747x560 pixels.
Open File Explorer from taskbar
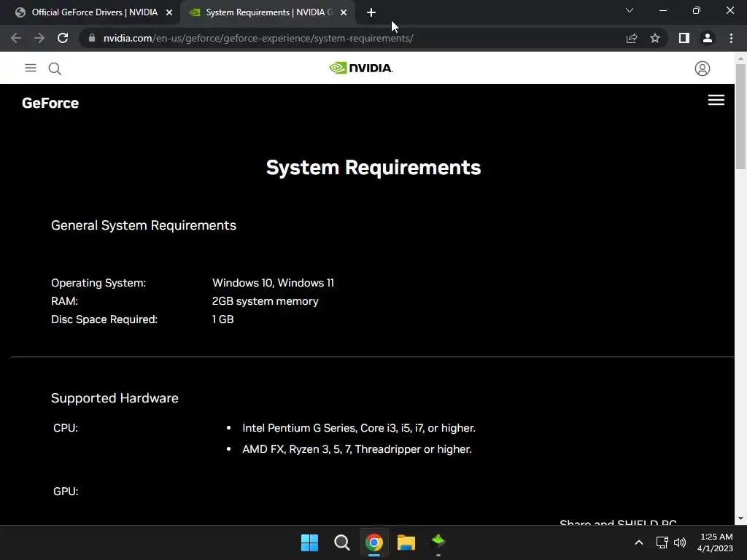point(406,542)
